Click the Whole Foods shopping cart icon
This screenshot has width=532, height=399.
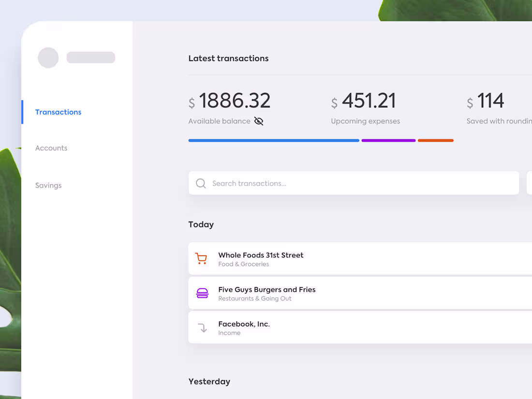(x=201, y=258)
